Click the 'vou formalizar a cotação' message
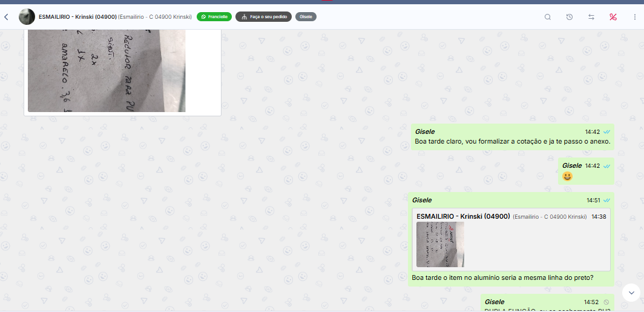Image resolution: width=644 pixels, height=312 pixels. click(512, 142)
